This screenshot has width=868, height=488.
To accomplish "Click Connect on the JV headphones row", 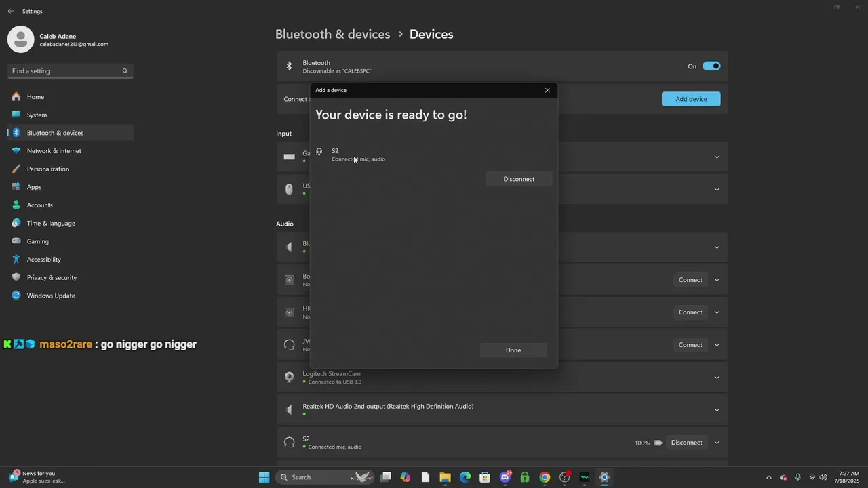I will coord(690,345).
